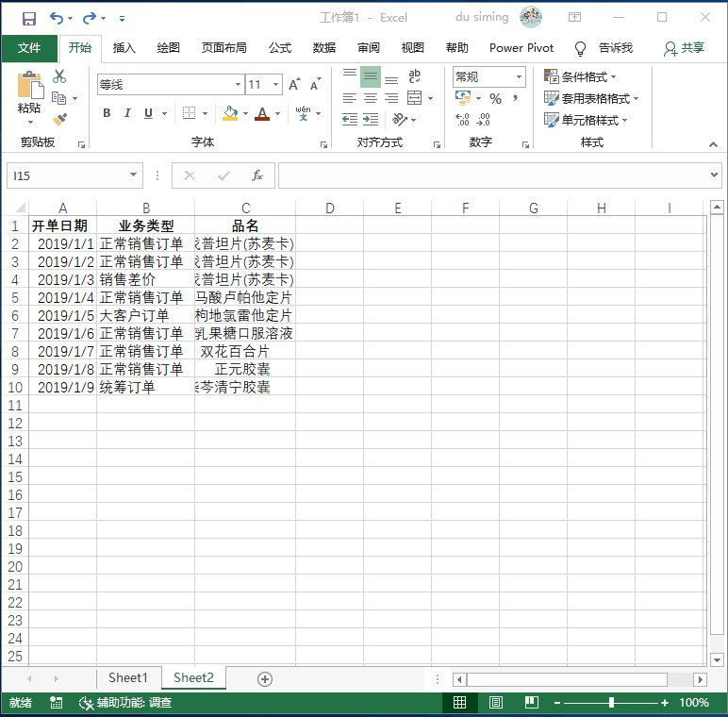Click the Increase Decimal icon
728x717 pixels.
[462, 120]
